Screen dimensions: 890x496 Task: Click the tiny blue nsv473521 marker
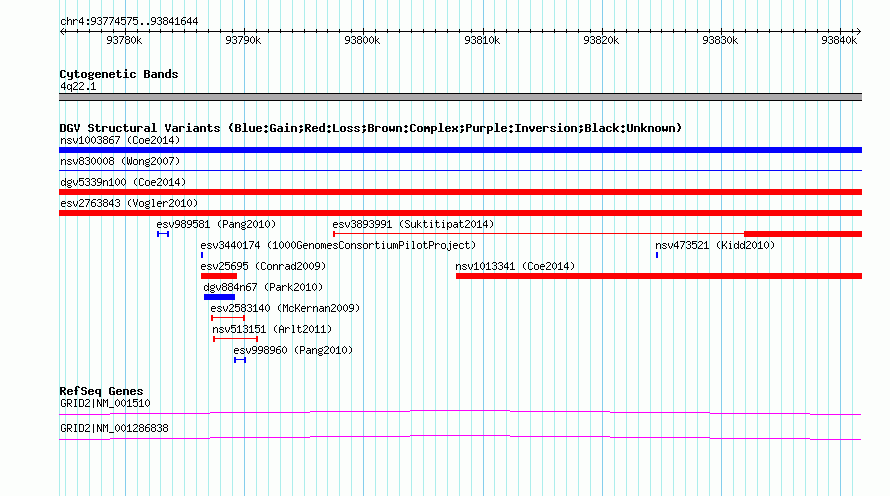point(657,255)
